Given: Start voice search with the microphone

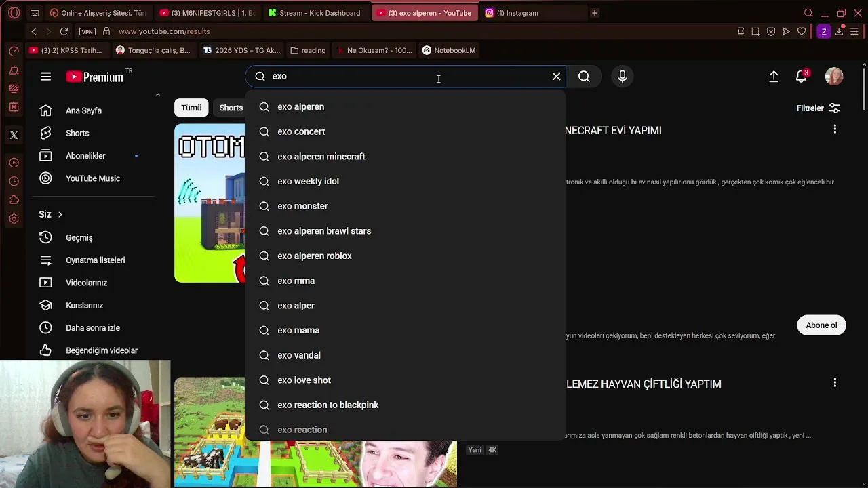Looking at the screenshot, I should 623,77.
